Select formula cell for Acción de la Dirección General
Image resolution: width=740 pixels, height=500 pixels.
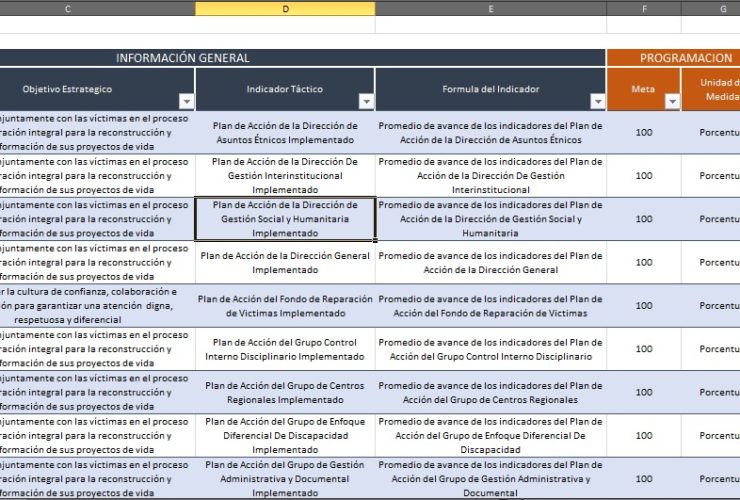[491, 263]
